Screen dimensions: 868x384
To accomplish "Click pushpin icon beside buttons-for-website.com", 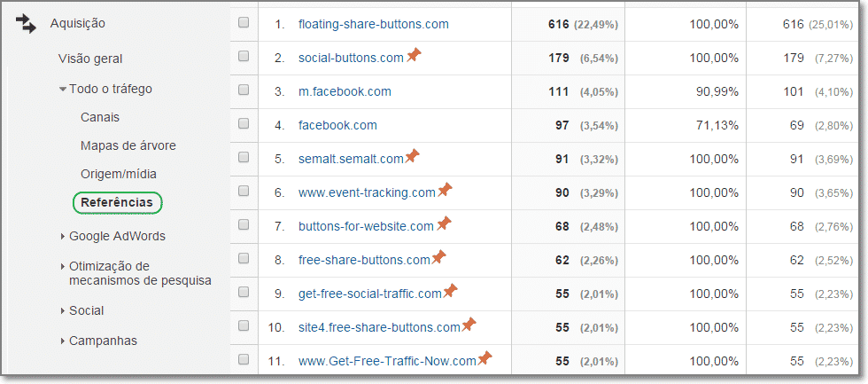I will pos(444,223).
